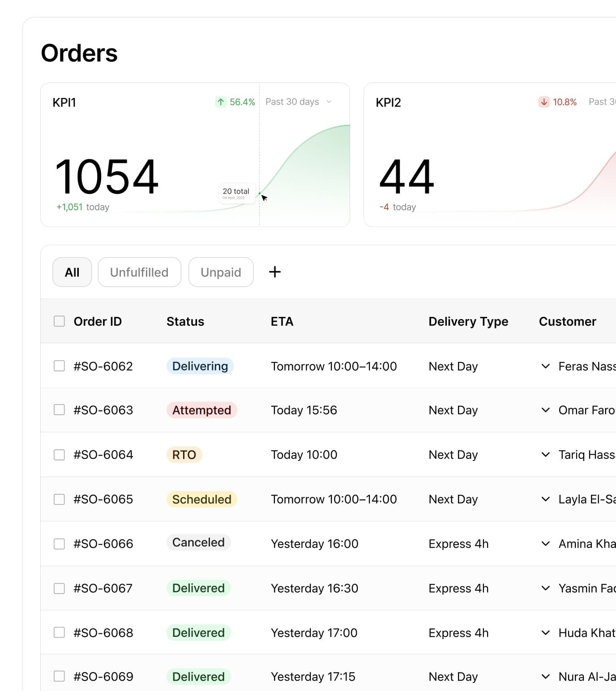Expand the customer chevron beside Huda

coord(545,632)
